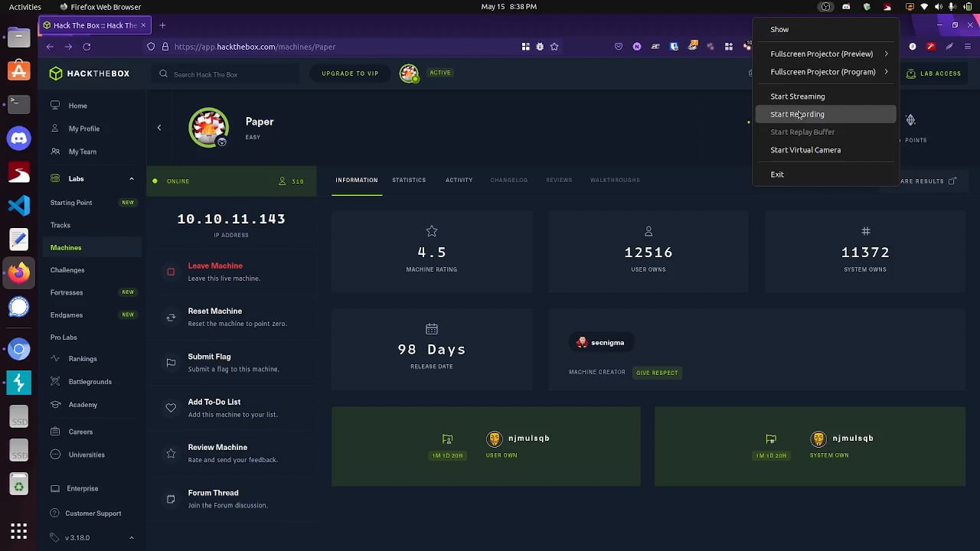Click the njmulsqb user own name

click(x=529, y=439)
